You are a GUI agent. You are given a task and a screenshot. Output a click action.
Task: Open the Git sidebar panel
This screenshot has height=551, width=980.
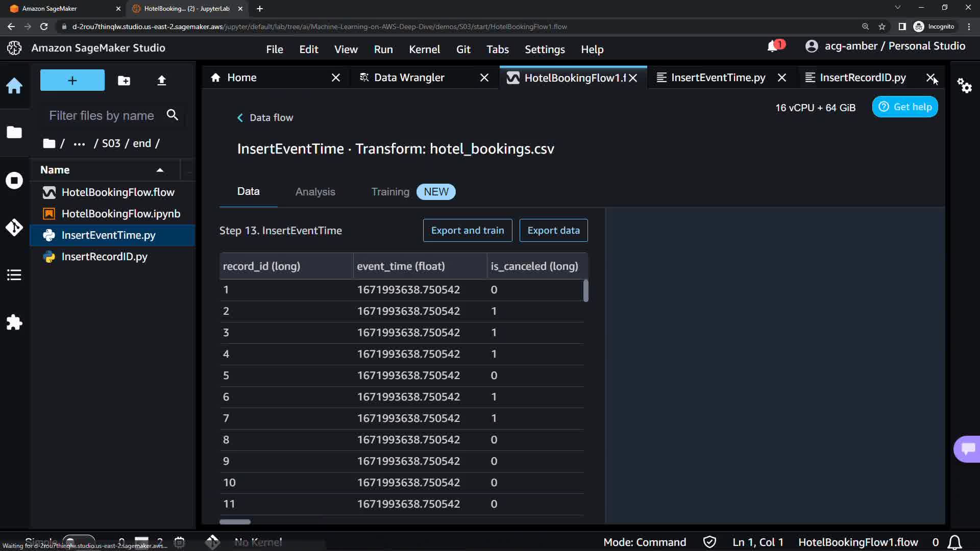click(14, 228)
